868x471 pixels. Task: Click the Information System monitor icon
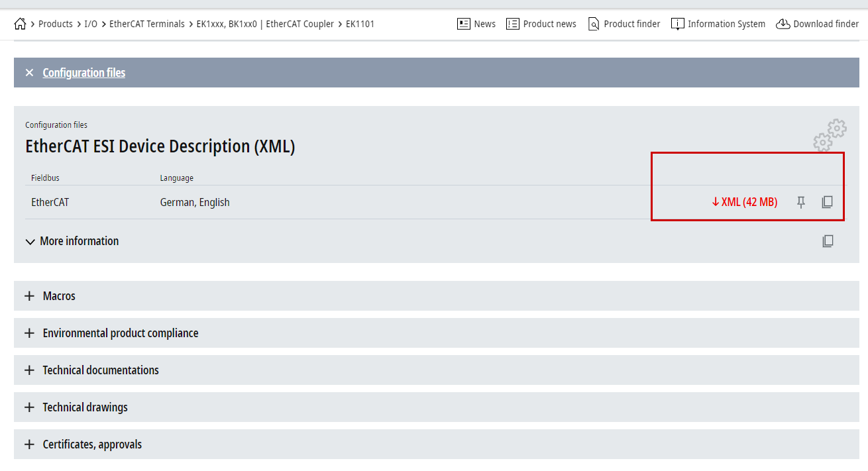pyautogui.click(x=677, y=25)
